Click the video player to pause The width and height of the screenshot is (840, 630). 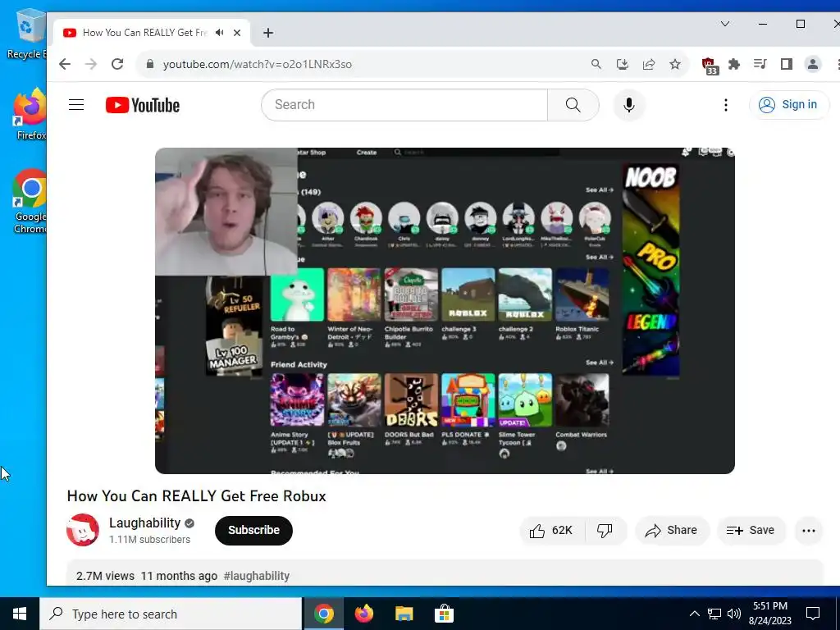[x=445, y=311]
